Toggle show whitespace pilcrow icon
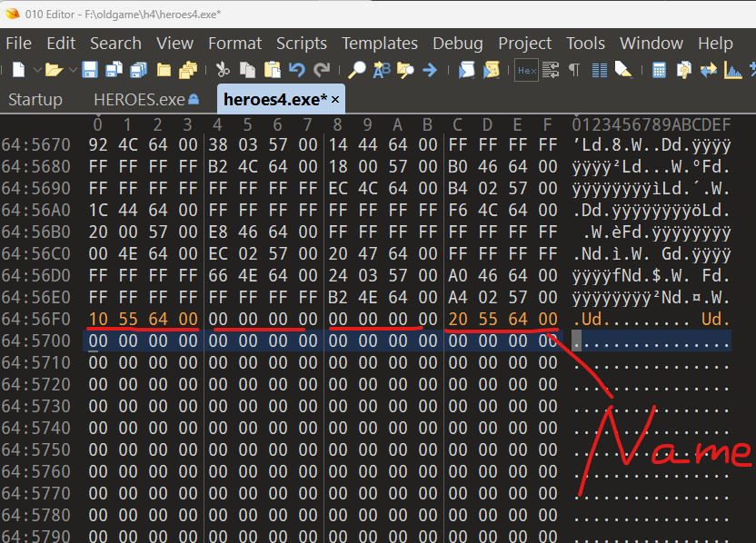The image size is (756, 543). [574, 70]
